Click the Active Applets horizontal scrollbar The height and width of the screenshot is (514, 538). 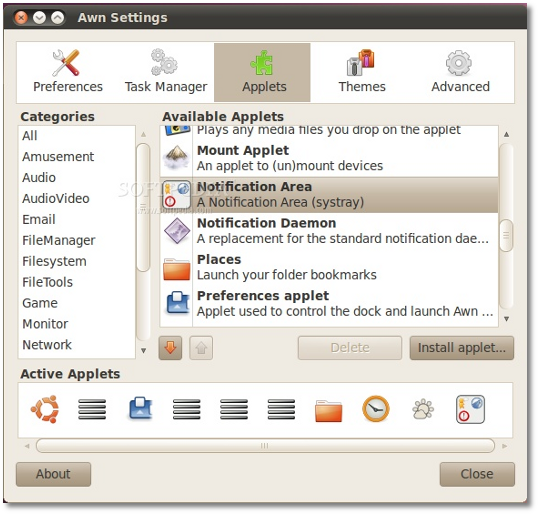265,446
